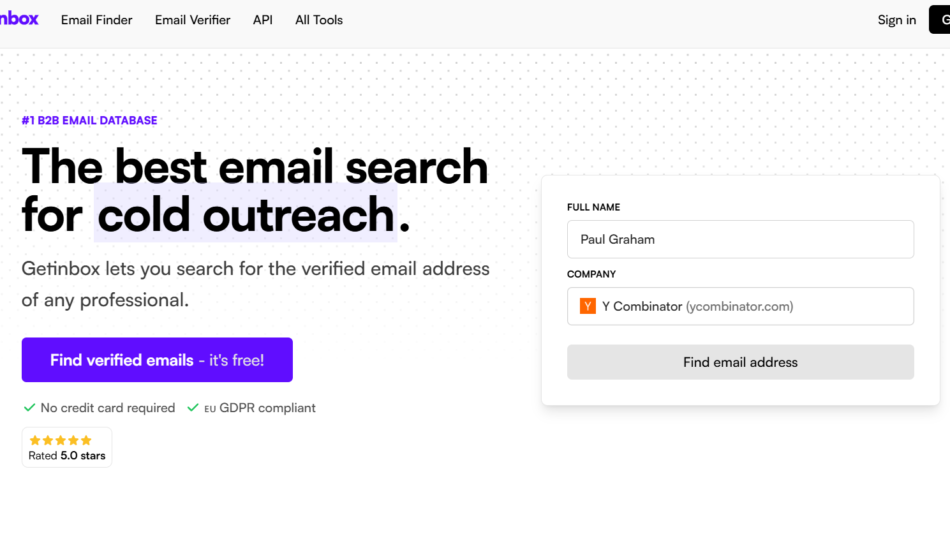Click the Find email address button

[740, 362]
